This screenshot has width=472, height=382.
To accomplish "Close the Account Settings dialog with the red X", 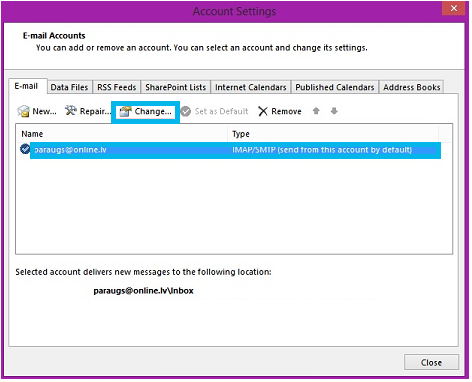I will (x=453, y=8).
